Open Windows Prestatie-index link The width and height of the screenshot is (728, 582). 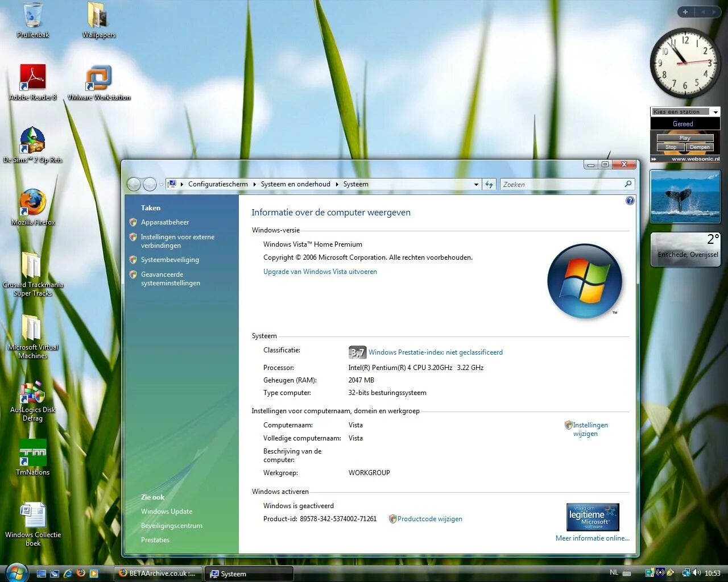click(435, 352)
